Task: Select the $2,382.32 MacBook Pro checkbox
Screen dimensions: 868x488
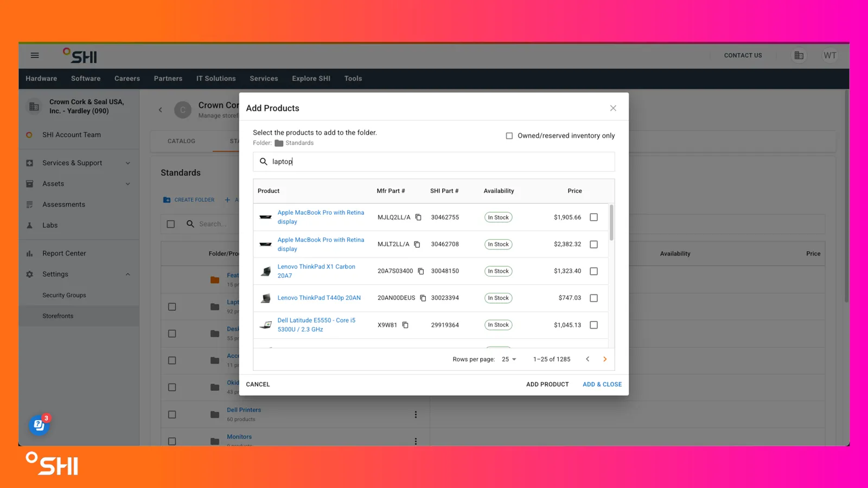Action: click(594, 245)
